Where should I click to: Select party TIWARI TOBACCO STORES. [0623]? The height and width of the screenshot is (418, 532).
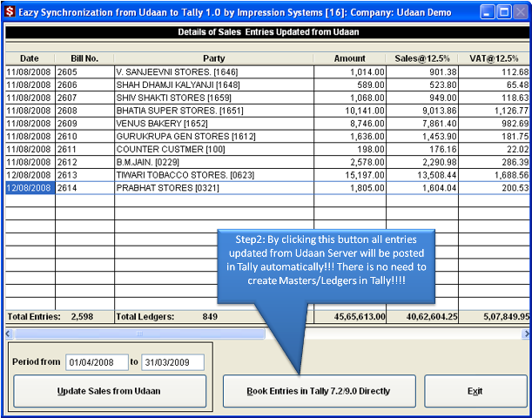(214, 175)
